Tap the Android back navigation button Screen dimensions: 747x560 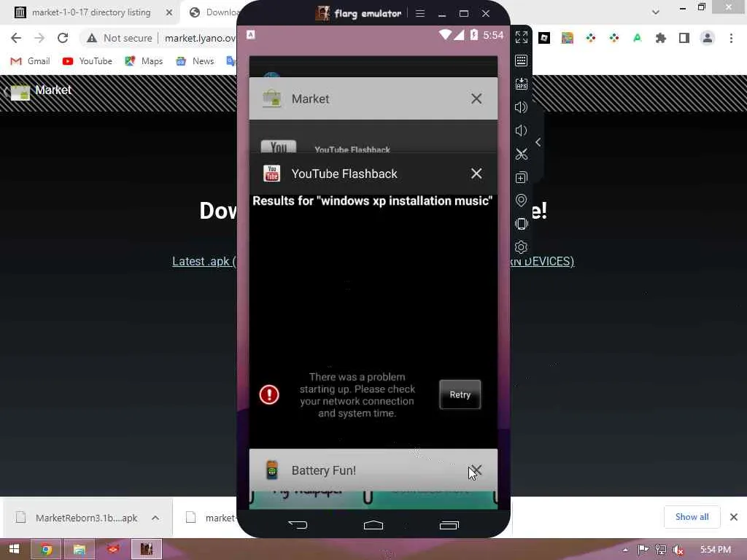click(x=298, y=525)
